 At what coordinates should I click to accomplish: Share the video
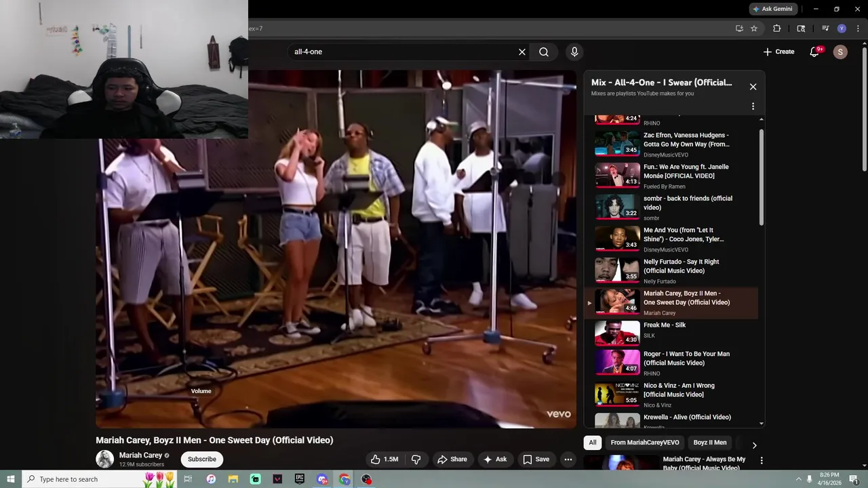pos(452,460)
